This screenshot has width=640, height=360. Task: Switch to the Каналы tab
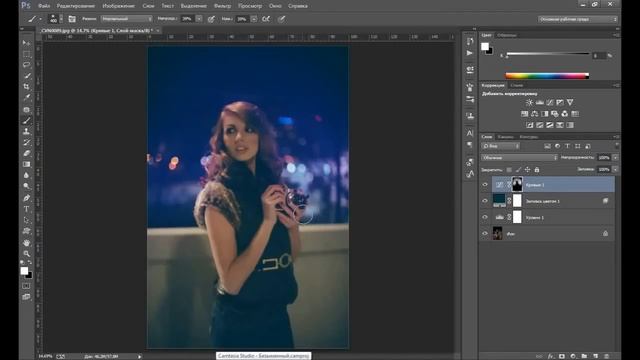(505, 137)
